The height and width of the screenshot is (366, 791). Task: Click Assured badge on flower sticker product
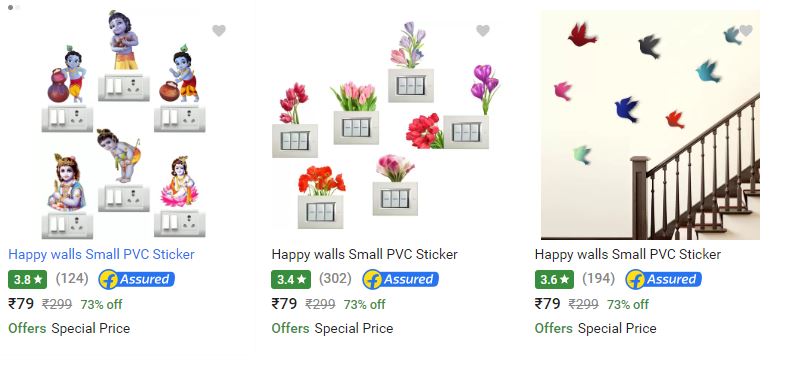(401, 279)
